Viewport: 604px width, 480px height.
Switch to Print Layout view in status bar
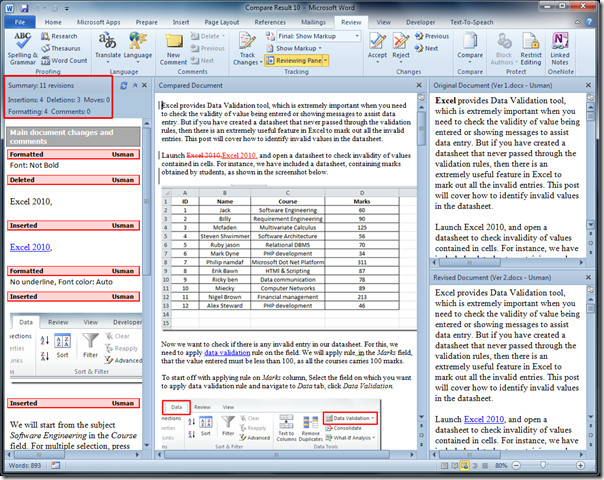[x=445, y=465]
